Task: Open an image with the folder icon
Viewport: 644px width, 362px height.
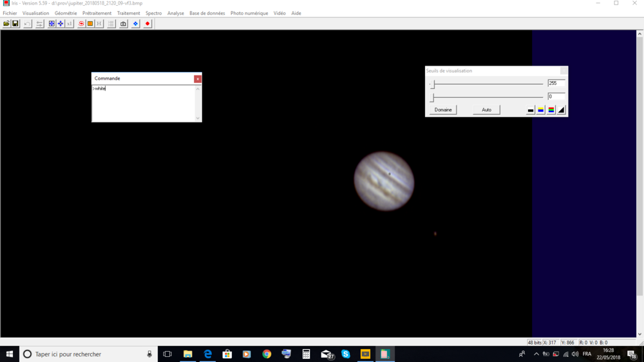Action: [x=6, y=24]
